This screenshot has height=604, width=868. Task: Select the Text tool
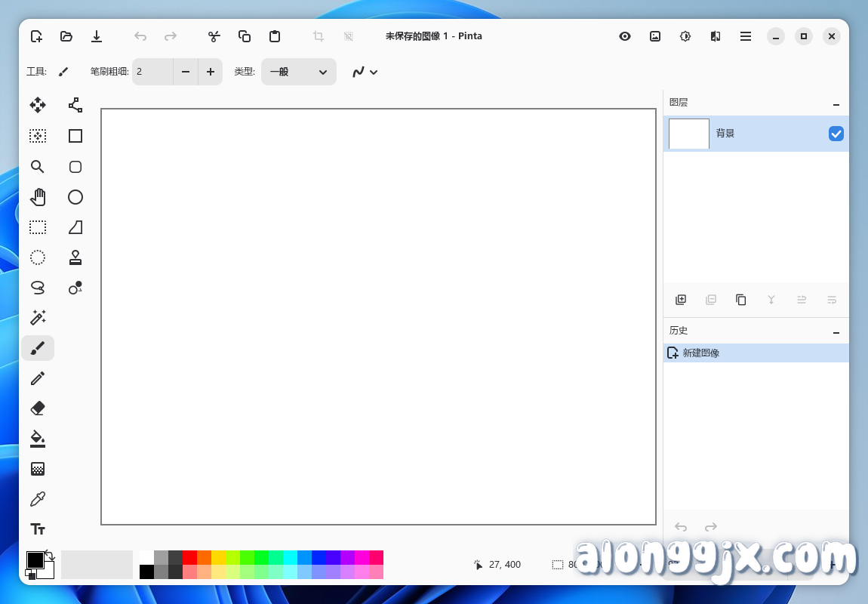(x=38, y=529)
